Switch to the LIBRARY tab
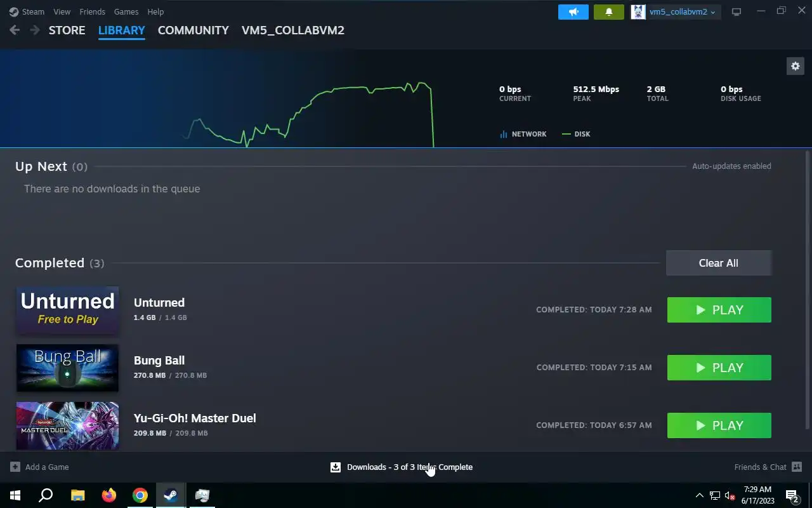This screenshot has width=812, height=508. click(122, 30)
